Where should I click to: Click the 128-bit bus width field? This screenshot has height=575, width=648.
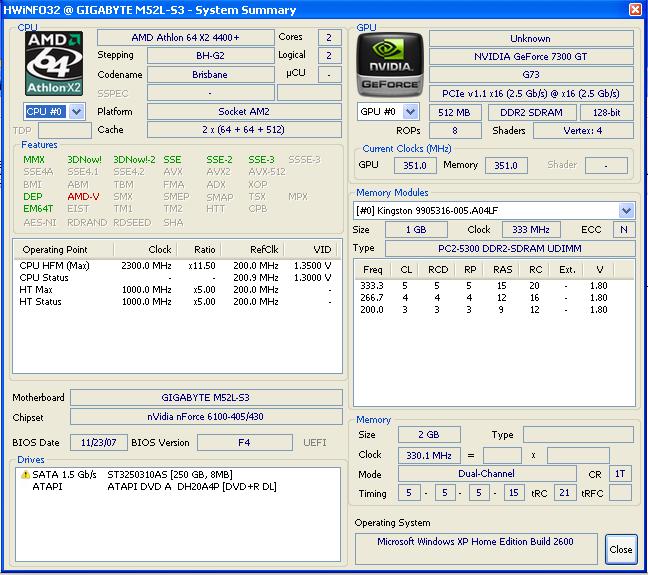pos(607,112)
